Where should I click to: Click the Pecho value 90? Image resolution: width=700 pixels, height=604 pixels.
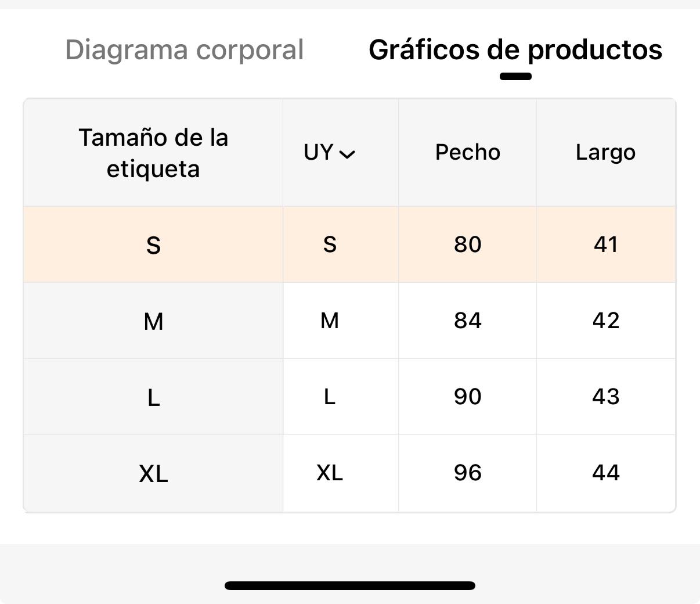(468, 397)
